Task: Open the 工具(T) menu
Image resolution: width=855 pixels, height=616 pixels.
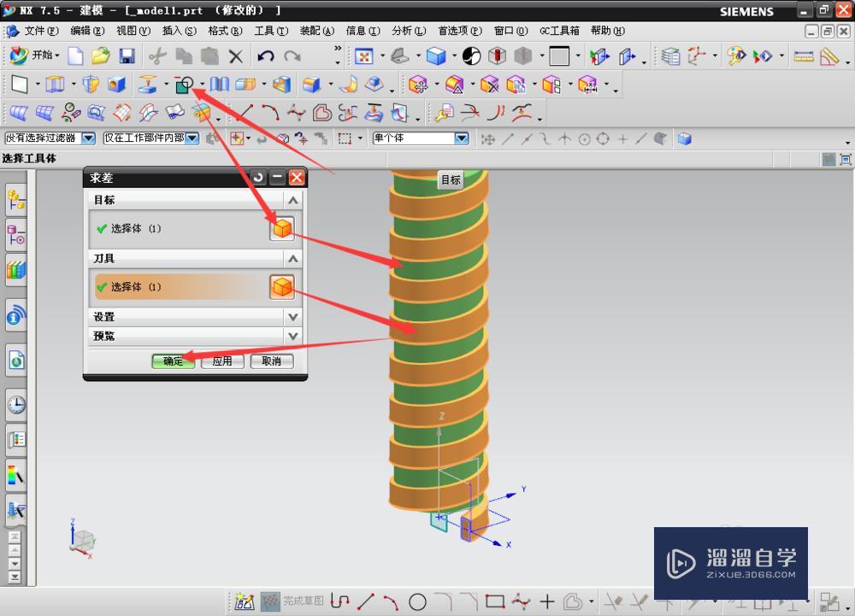Action: pyautogui.click(x=271, y=31)
